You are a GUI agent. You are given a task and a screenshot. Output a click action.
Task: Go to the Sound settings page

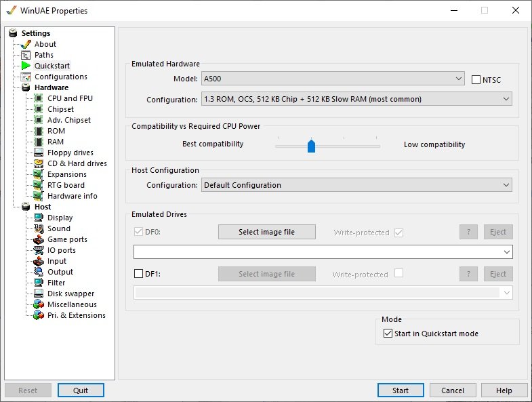tap(59, 228)
